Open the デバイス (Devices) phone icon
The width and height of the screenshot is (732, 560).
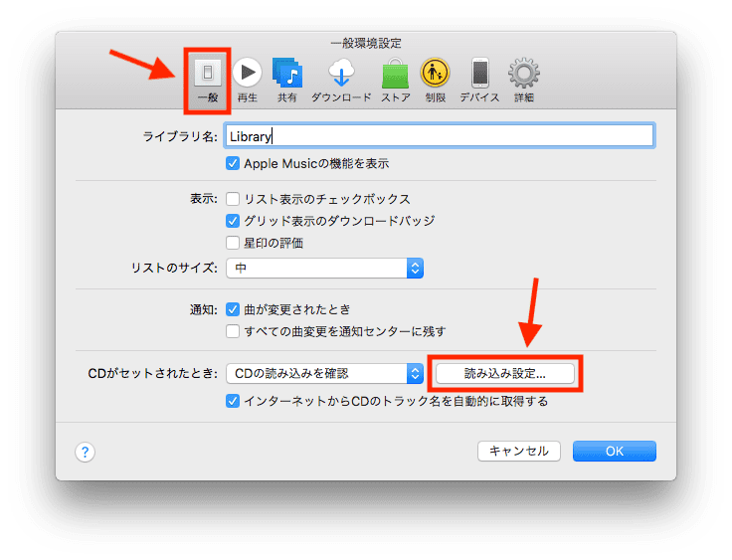(x=480, y=80)
